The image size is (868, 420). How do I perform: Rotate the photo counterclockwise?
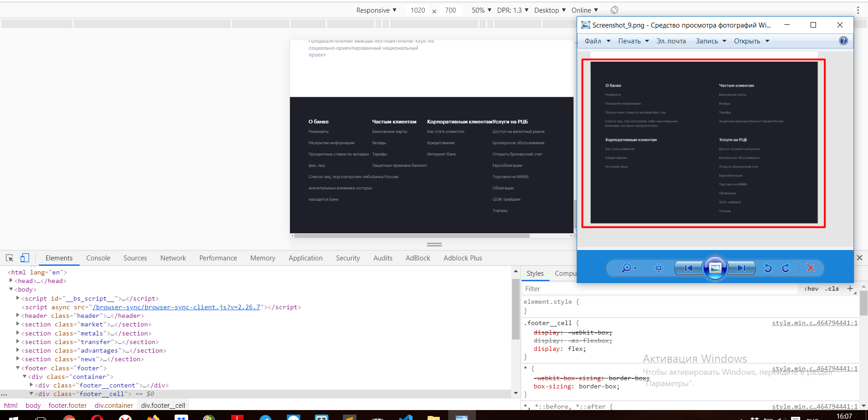tap(768, 268)
